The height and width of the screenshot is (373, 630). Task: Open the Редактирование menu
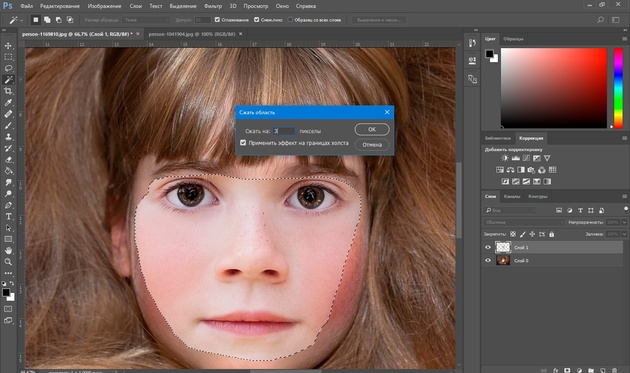click(x=60, y=6)
